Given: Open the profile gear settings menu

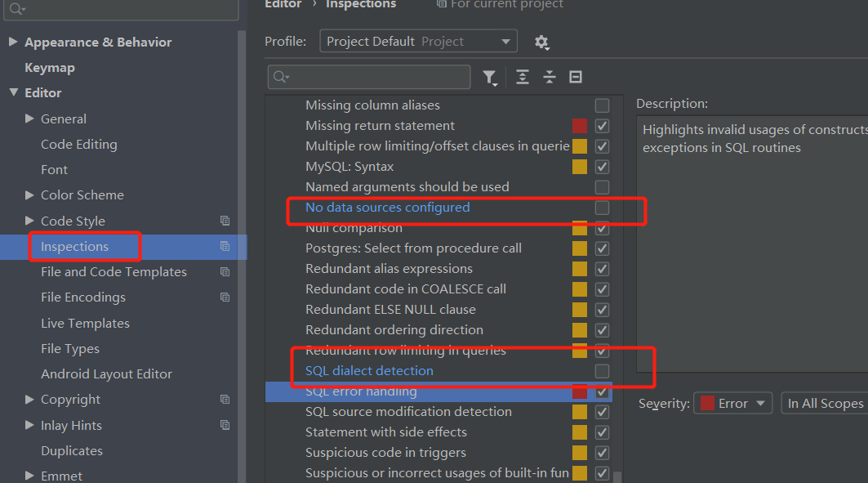Looking at the screenshot, I should click(x=541, y=42).
